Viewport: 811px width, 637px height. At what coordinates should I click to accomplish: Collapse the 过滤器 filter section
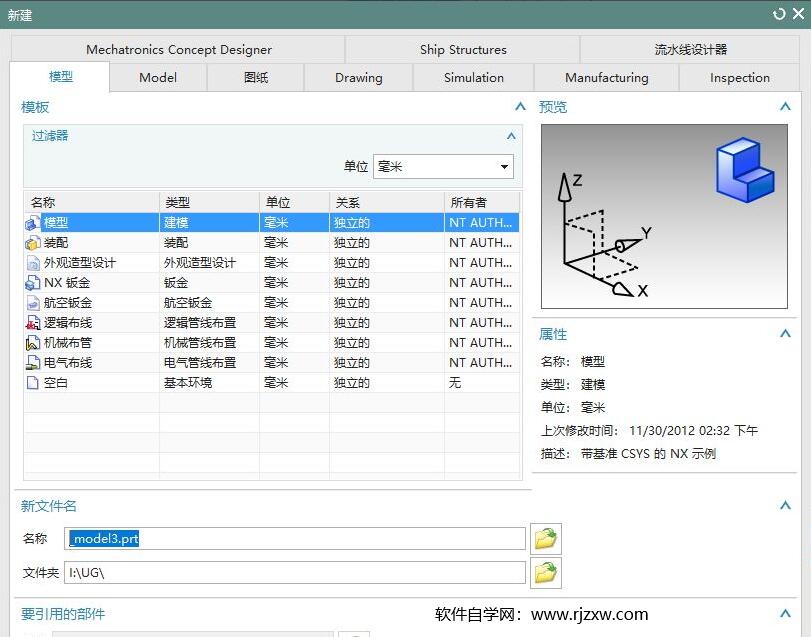coord(511,136)
